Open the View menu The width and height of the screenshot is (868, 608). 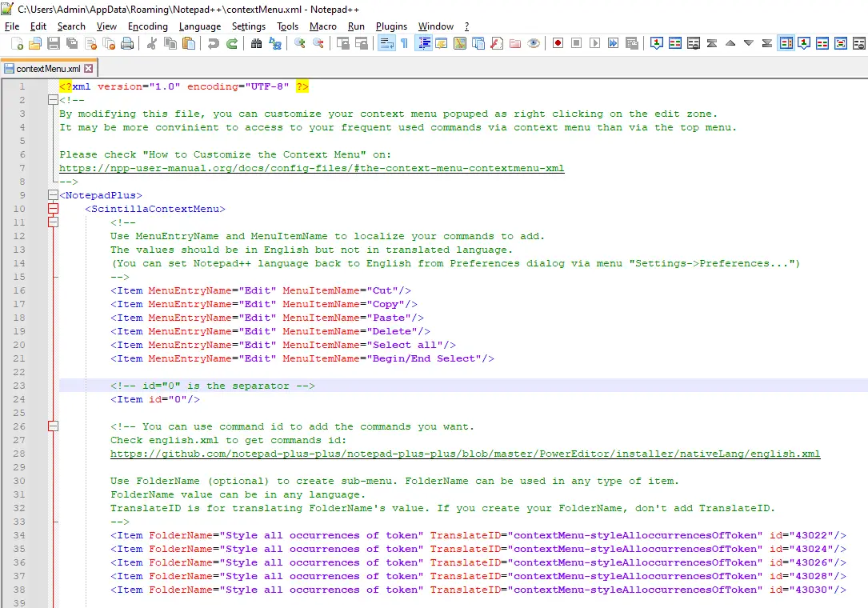pyautogui.click(x=106, y=26)
